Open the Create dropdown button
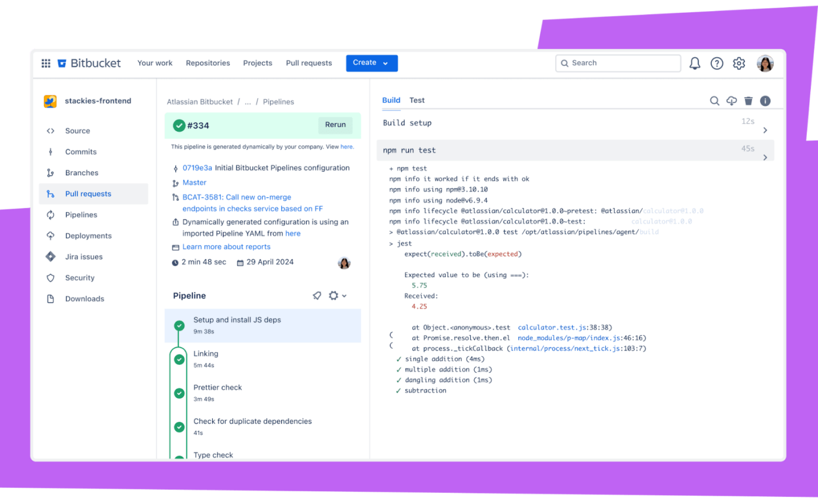Image resolution: width=818 pixels, height=504 pixels. coord(372,63)
